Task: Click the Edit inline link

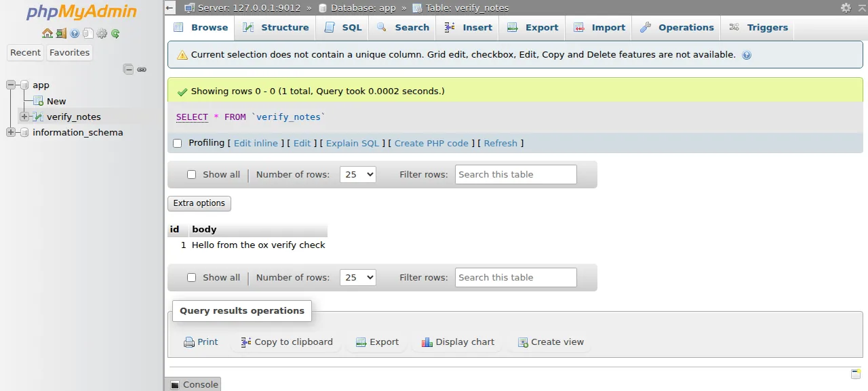Action: [x=256, y=143]
